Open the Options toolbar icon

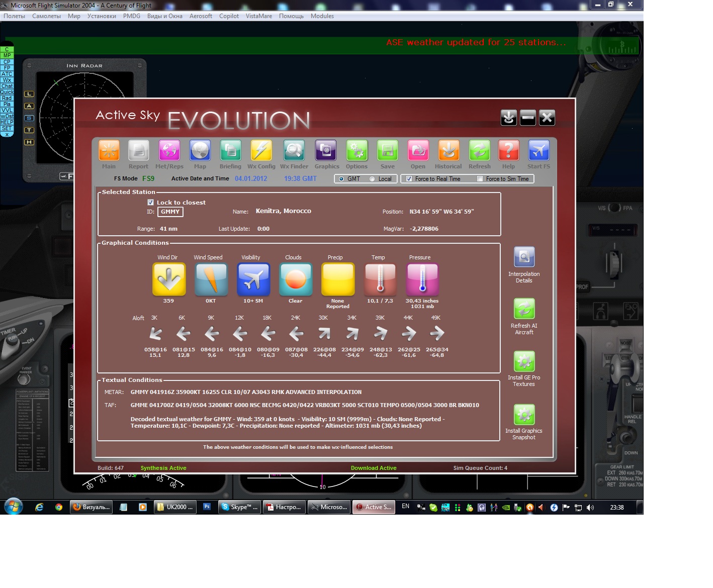[357, 151]
